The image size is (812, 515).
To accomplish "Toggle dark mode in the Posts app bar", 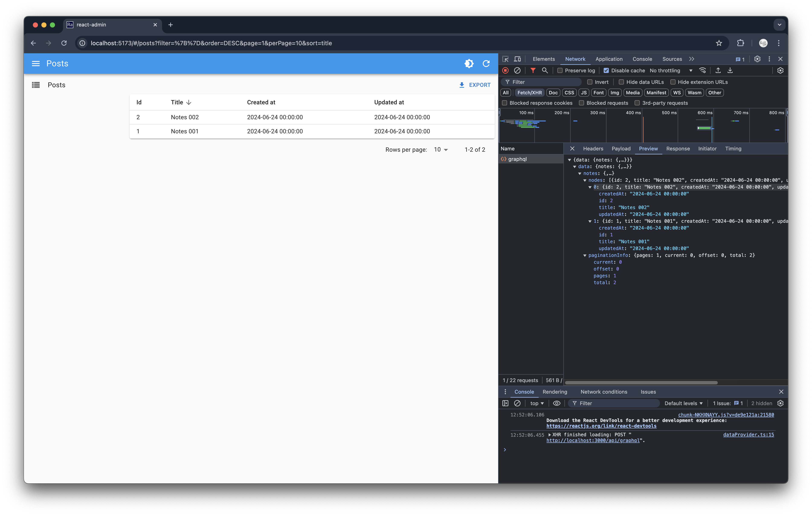I will 469,63.
